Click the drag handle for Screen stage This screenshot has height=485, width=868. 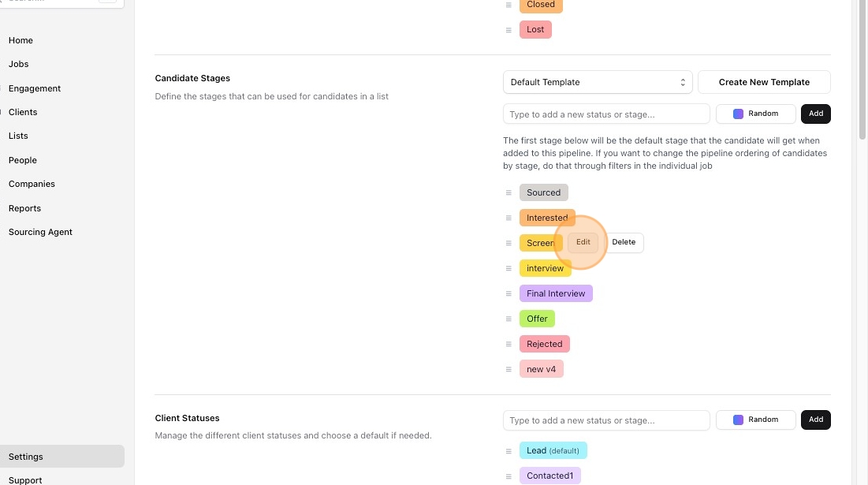coord(509,243)
